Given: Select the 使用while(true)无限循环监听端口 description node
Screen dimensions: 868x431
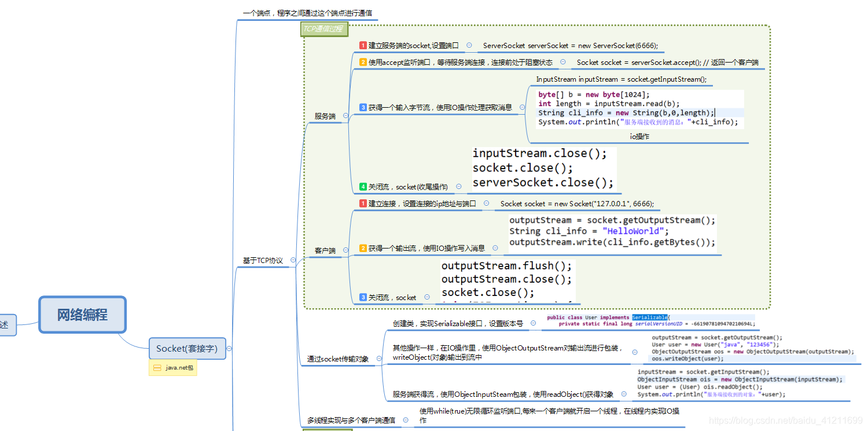Looking at the screenshot, I should click(550, 415).
